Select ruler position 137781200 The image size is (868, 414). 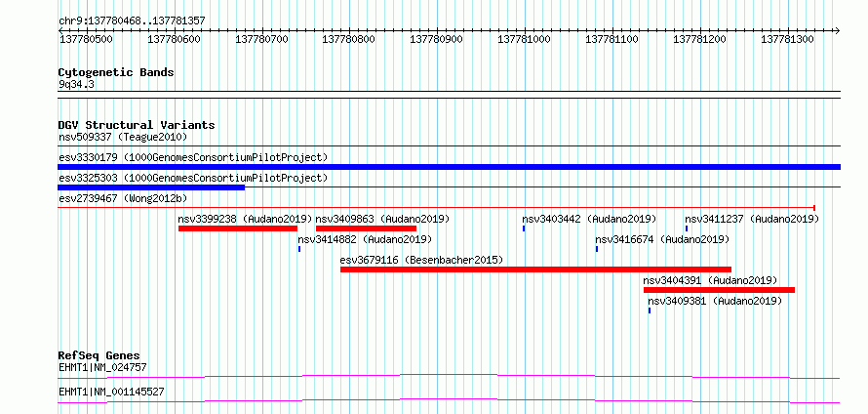[x=699, y=40]
